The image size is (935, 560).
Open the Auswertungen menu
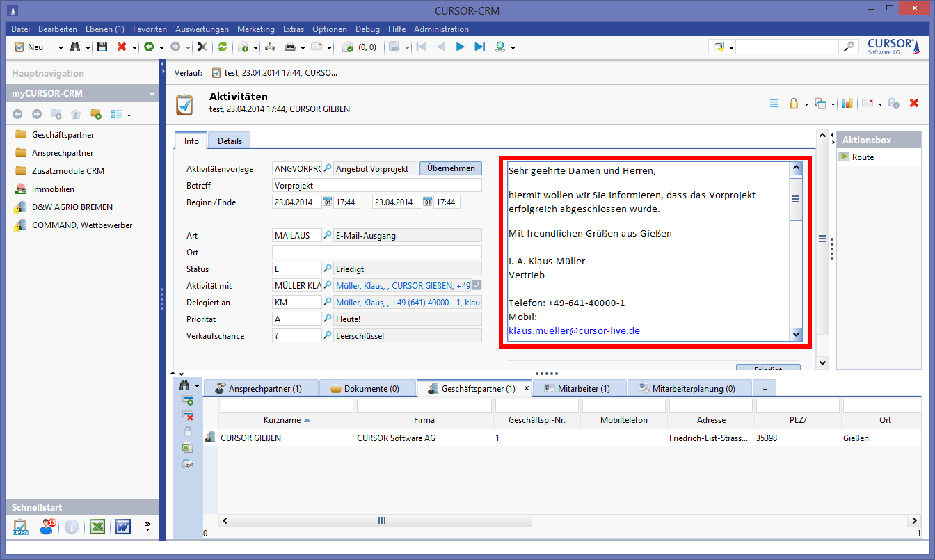(x=202, y=29)
